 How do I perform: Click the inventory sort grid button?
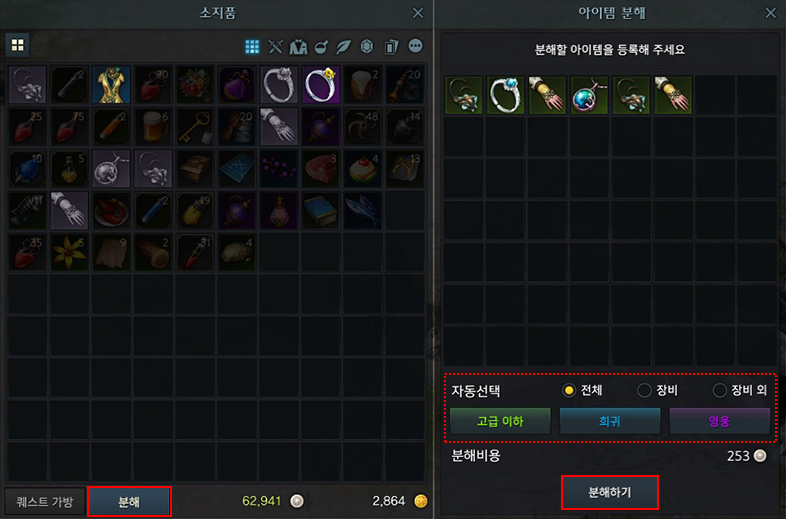point(18,45)
